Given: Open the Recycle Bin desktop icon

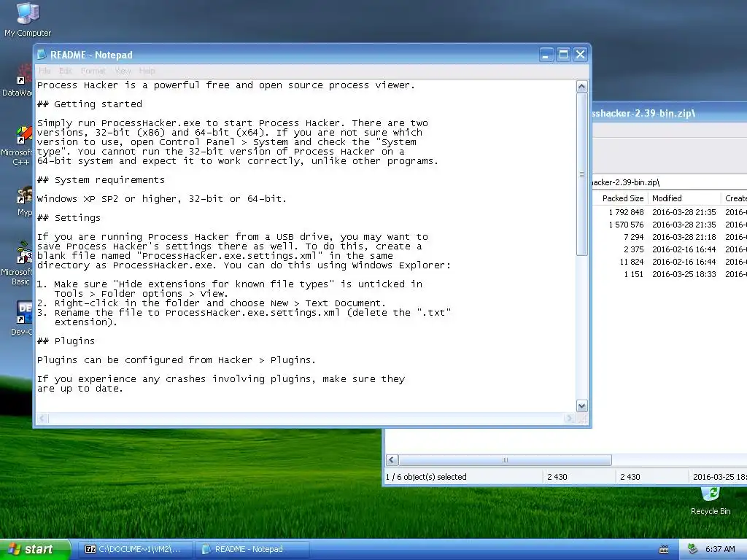Looking at the screenshot, I should coord(711,501).
